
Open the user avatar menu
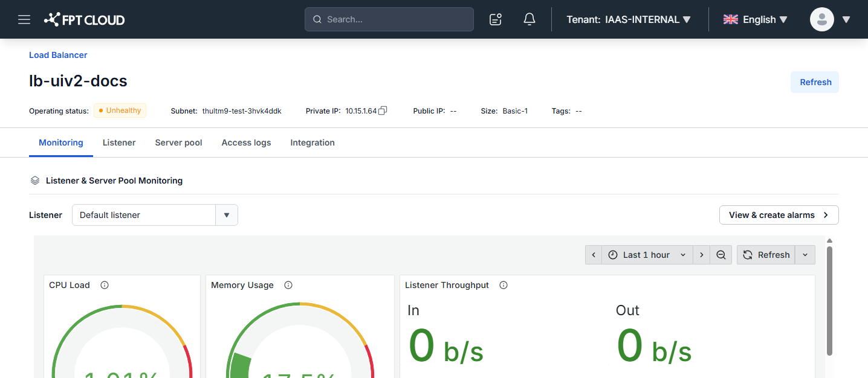pos(822,19)
